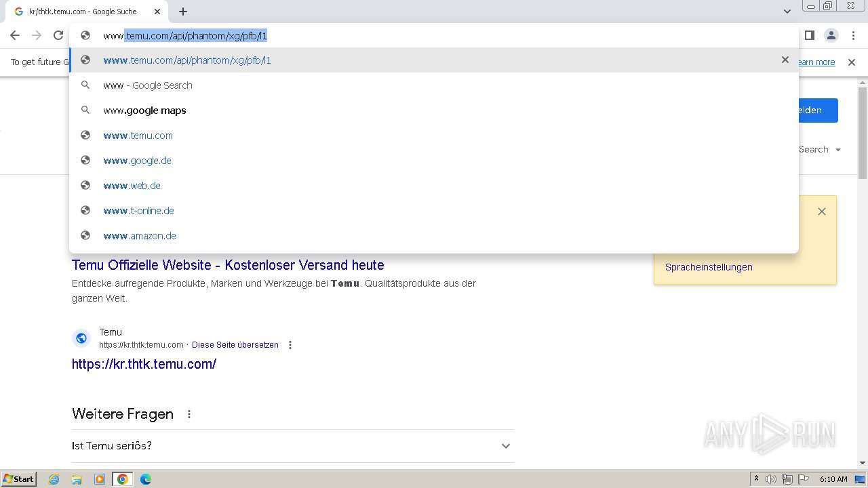Close the kr/thtk.temu.com Google Suche tab
868x488 pixels.
[x=157, y=12]
